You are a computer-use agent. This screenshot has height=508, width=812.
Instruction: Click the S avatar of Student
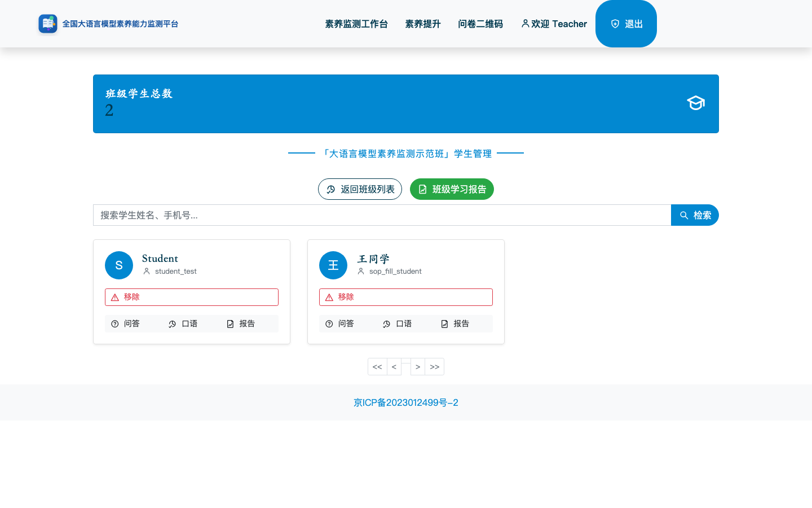119,265
